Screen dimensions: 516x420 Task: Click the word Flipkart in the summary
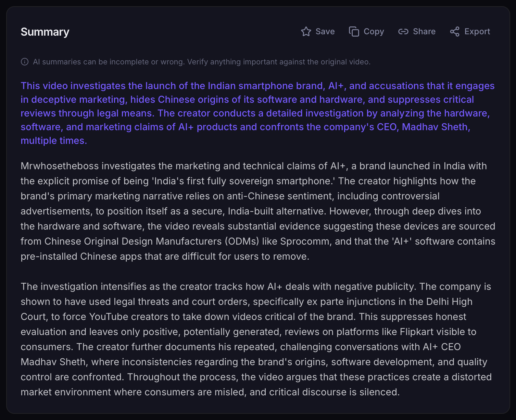pyautogui.click(x=416, y=332)
